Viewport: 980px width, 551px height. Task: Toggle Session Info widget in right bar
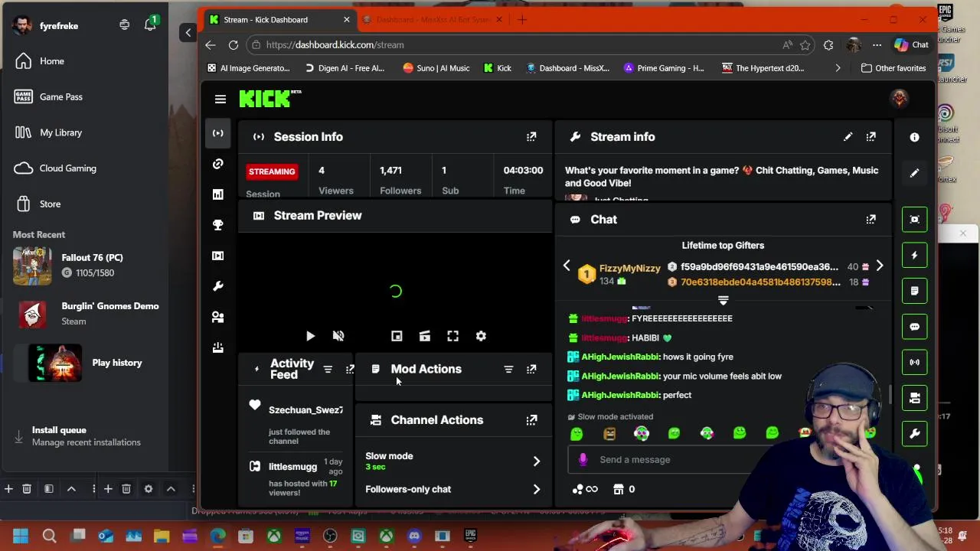[914, 362]
